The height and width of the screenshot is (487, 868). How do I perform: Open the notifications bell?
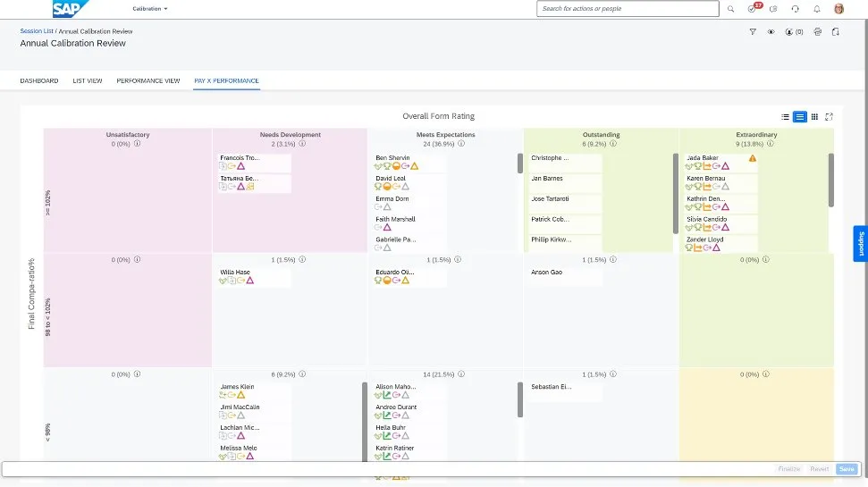[817, 9]
